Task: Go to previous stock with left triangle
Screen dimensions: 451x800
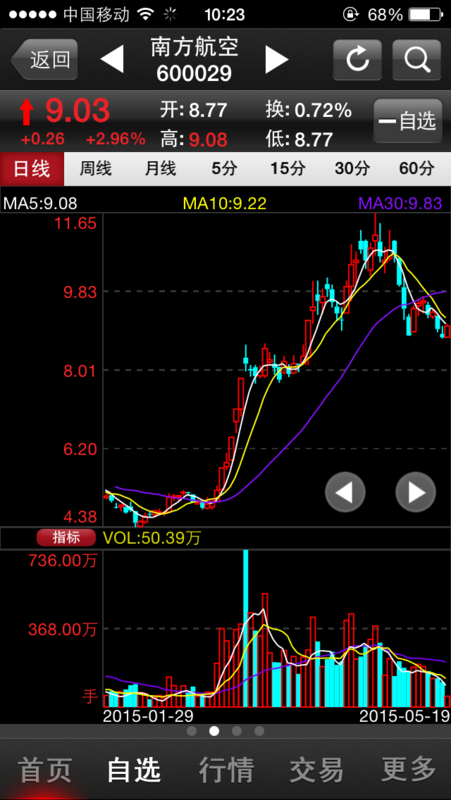Action: tap(112, 59)
